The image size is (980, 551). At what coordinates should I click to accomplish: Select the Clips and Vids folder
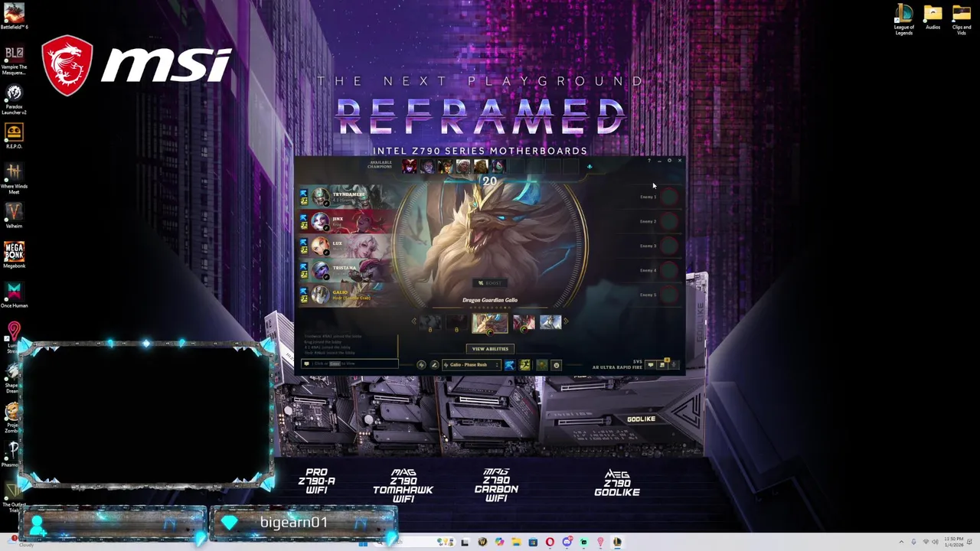pos(962,19)
